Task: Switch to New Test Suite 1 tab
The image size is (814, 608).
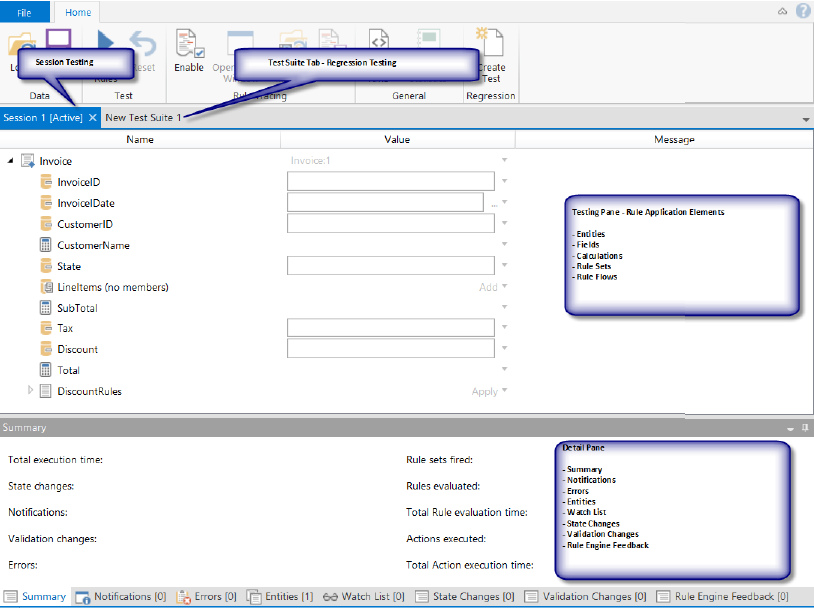Action: 143,118
